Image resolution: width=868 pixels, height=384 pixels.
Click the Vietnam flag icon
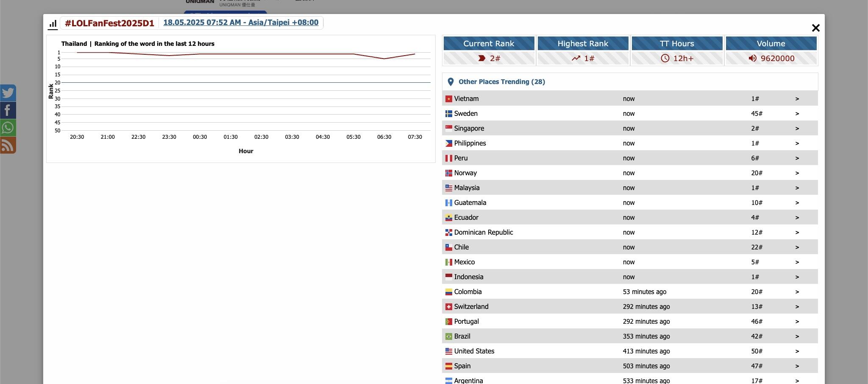click(x=449, y=99)
